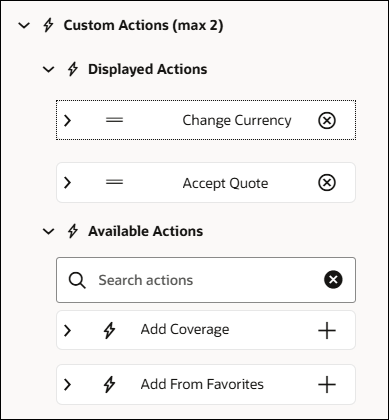This screenshot has height=420, width=389.
Task: Click the Available Actions heading text
Action: 146,231
